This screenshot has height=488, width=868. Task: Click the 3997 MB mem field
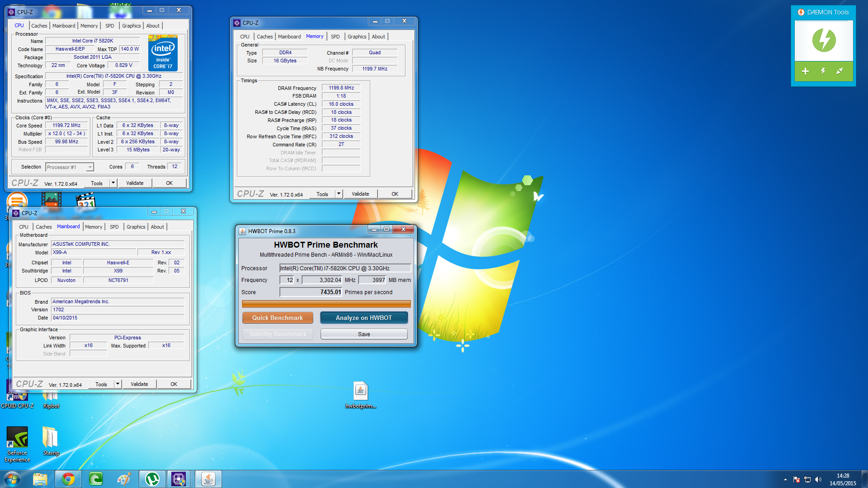(373, 280)
